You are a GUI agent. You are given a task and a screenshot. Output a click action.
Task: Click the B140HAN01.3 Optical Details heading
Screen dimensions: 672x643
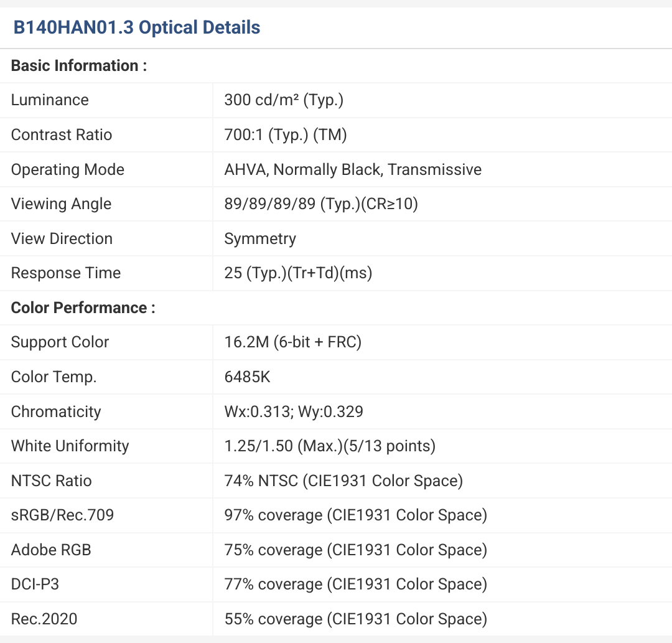tap(137, 27)
